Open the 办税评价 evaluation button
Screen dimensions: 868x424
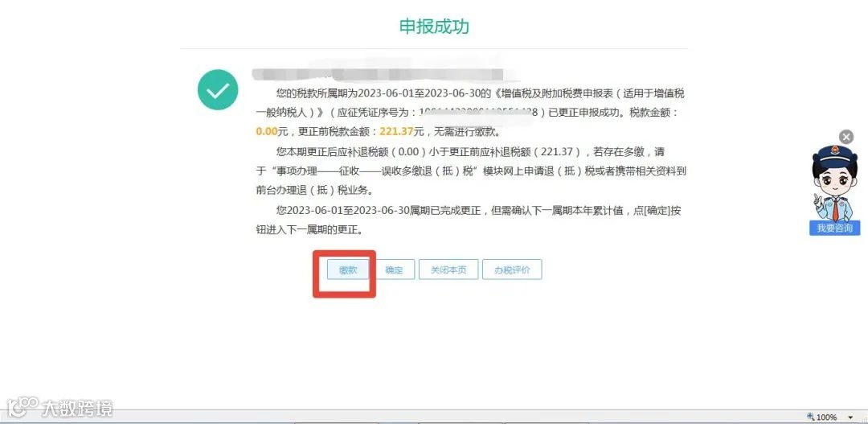(512, 270)
